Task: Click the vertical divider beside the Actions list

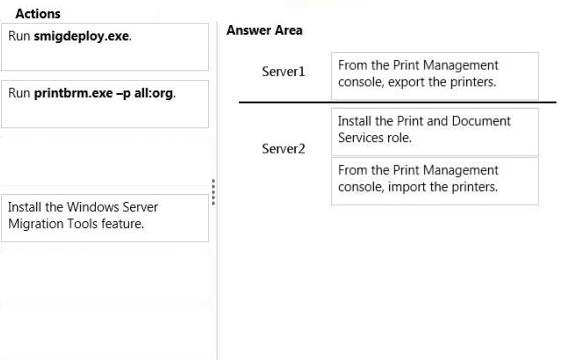Action: [x=218, y=190]
